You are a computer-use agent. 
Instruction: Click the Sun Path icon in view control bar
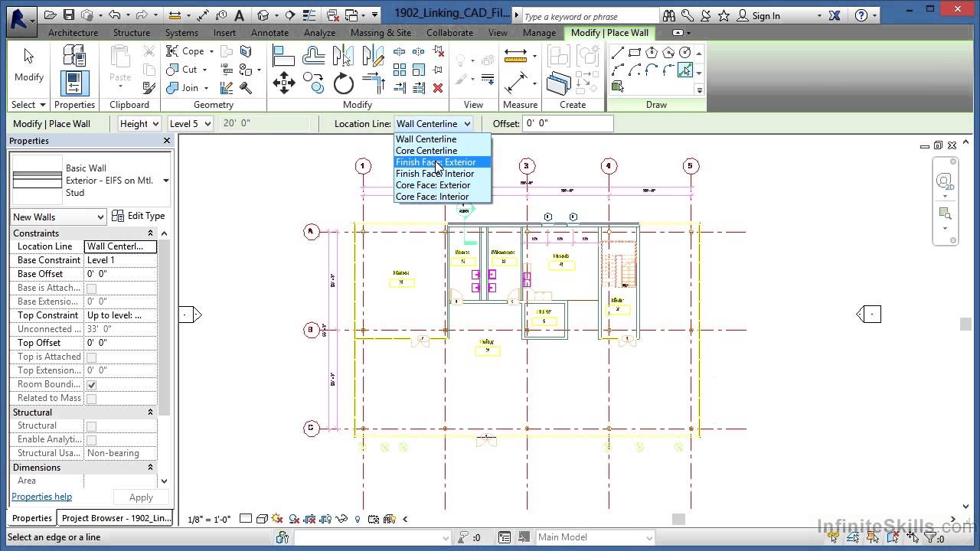coord(277,519)
